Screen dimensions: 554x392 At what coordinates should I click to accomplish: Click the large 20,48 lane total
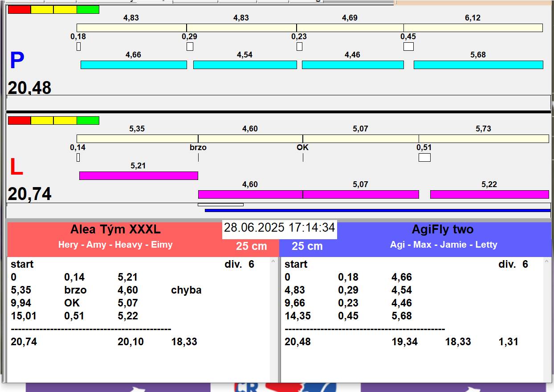pos(29,88)
